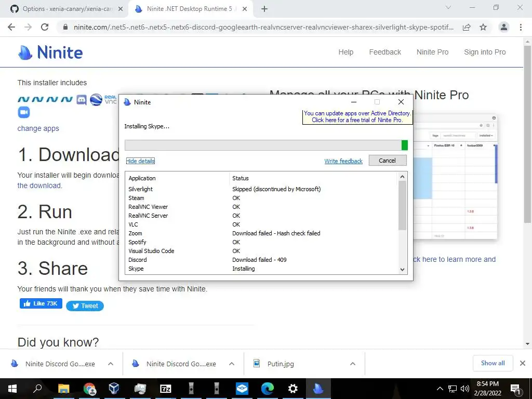Viewport: 532px width, 399px height.
Task: Open Windows search from the taskbar
Action: (x=37, y=389)
